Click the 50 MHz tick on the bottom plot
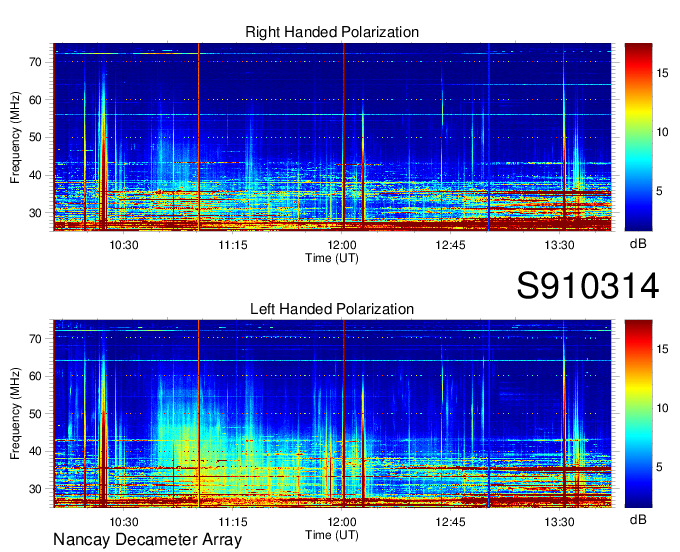This screenshot has width=680, height=552. 36,414
